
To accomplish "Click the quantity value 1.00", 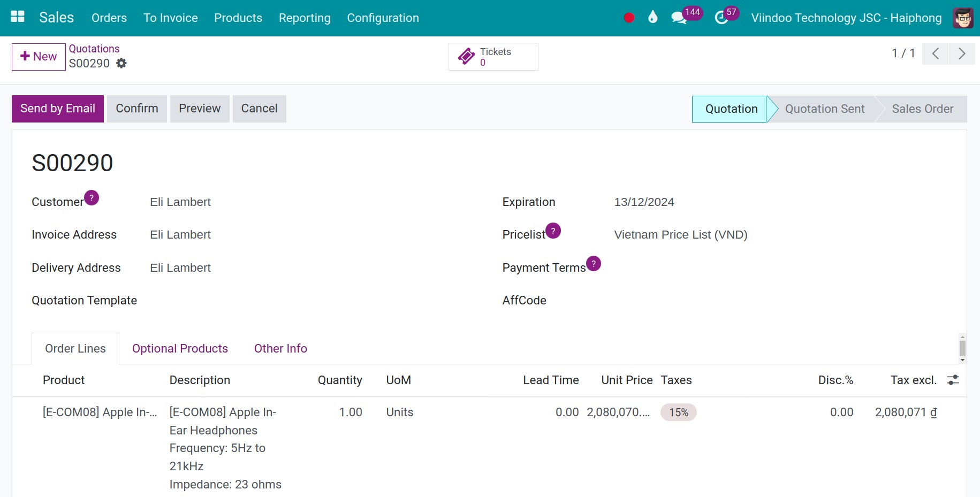I will (x=351, y=412).
